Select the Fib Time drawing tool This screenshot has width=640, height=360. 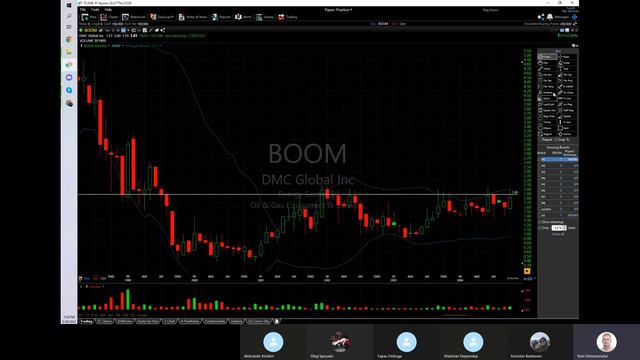(x=547, y=87)
